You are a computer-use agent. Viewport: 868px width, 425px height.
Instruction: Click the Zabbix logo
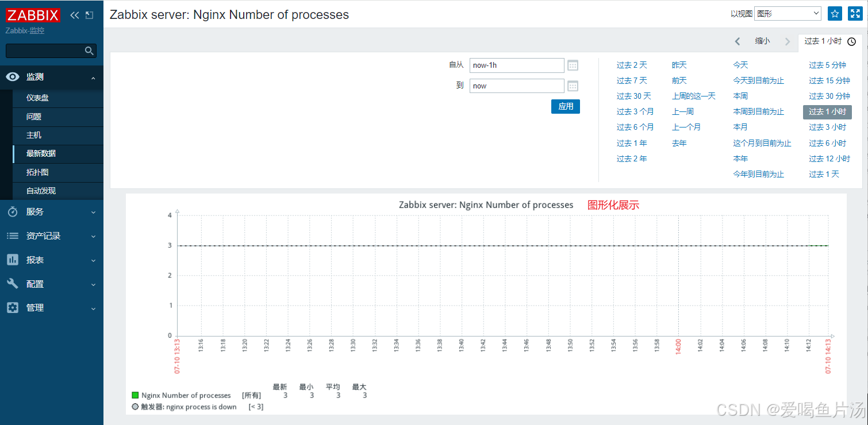tap(33, 15)
